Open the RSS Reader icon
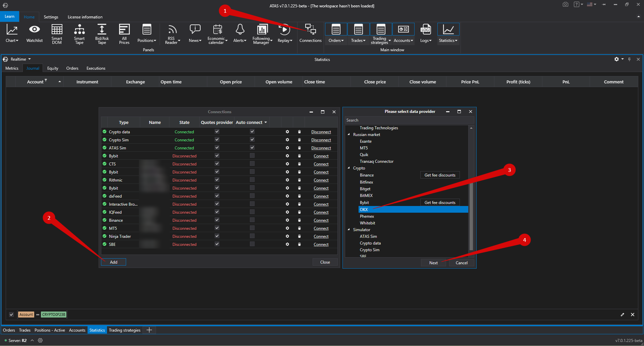Image resolution: width=644 pixels, height=346 pixels. 172,29
